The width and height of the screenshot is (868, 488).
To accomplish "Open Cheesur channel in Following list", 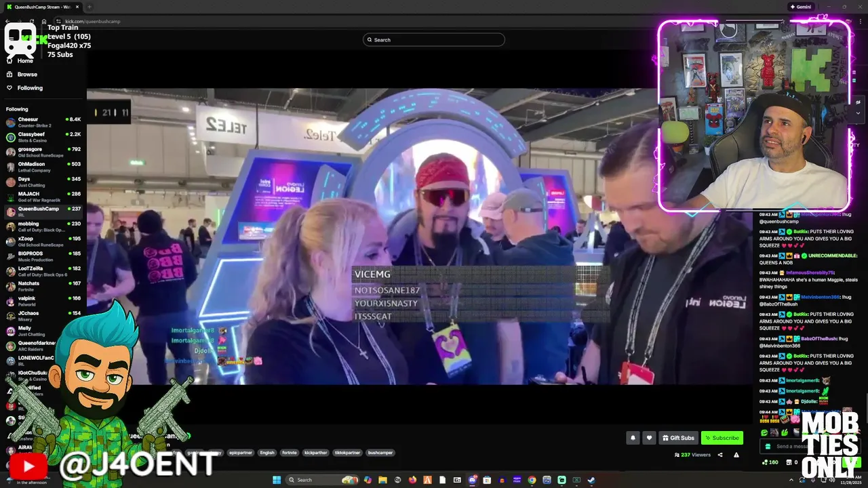I will pos(43,122).
